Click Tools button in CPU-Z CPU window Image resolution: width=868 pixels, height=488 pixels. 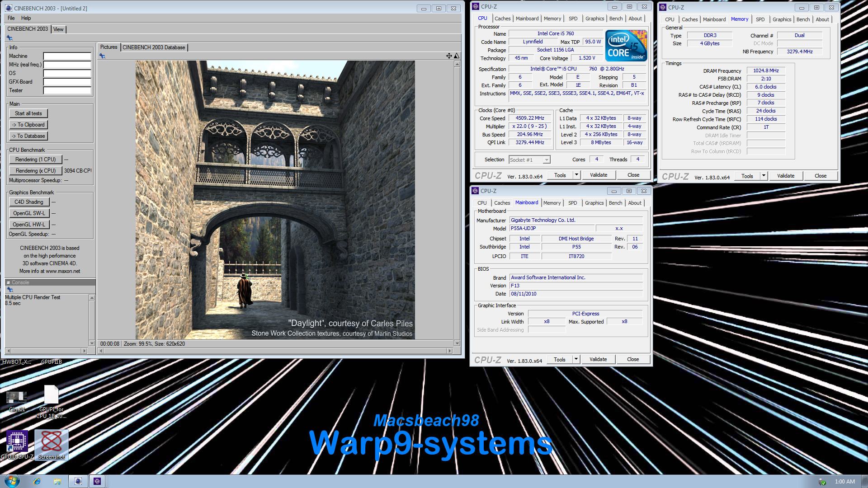point(560,175)
